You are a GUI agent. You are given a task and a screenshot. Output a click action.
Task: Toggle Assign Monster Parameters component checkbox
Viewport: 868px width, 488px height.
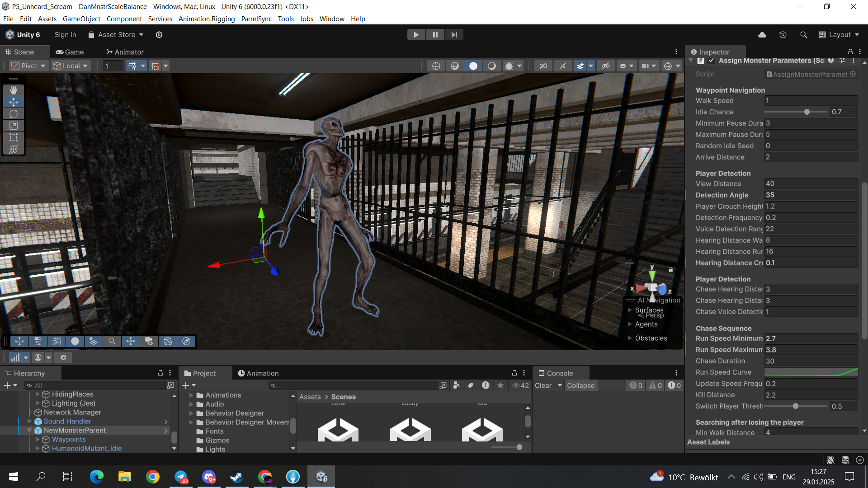[711, 61]
